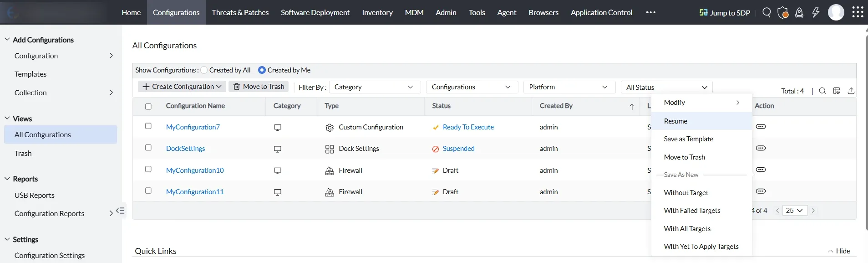Change the 25 rows per page dropdown
The height and width of the screenshot is (263, 868).
pos(795,211)
